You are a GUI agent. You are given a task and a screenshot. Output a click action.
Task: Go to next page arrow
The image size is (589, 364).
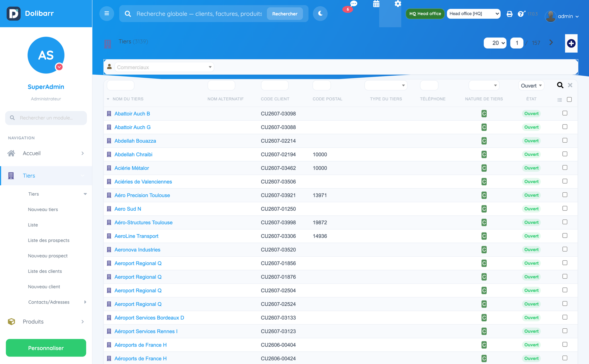[x=551, y=43]
